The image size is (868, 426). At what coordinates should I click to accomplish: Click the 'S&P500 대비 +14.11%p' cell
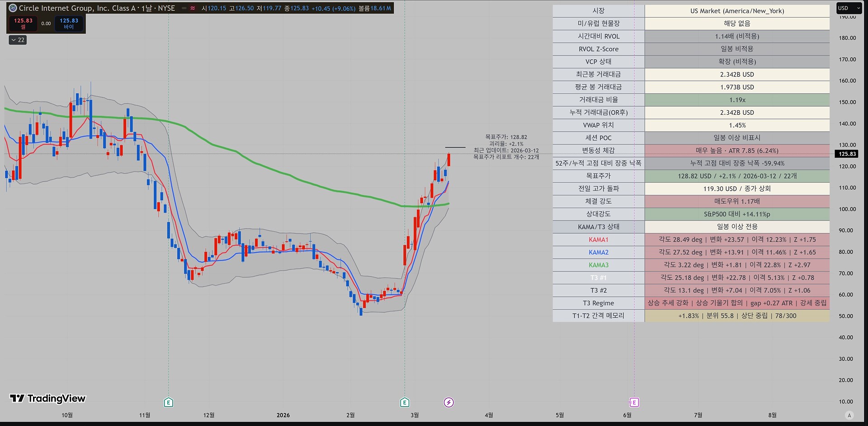click(x=737, y=214)
